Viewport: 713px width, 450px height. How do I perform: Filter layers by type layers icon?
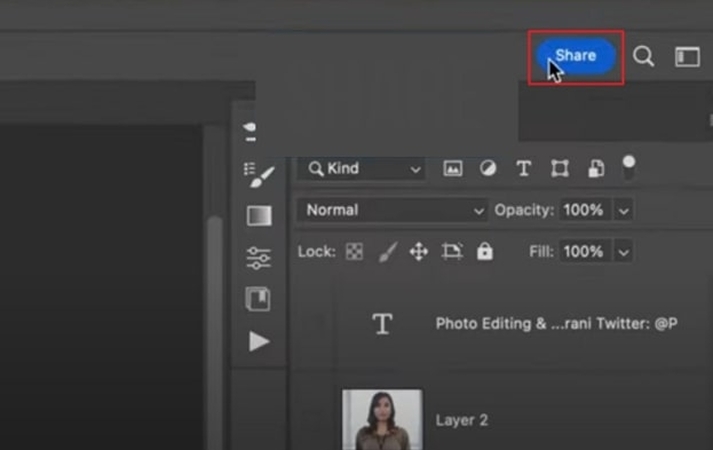pos(524,169)
